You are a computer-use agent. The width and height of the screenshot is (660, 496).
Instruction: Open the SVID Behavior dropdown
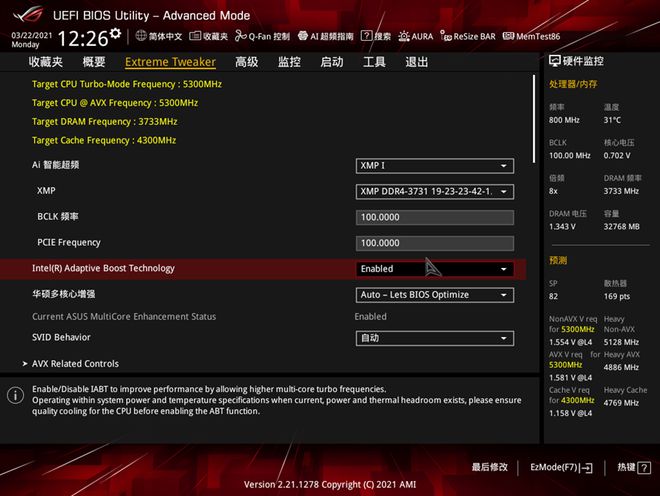coord(434,338)
